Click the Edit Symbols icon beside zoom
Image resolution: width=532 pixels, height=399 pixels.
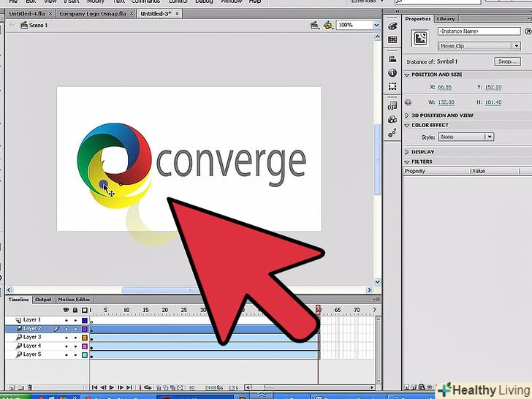click(328, 25)
